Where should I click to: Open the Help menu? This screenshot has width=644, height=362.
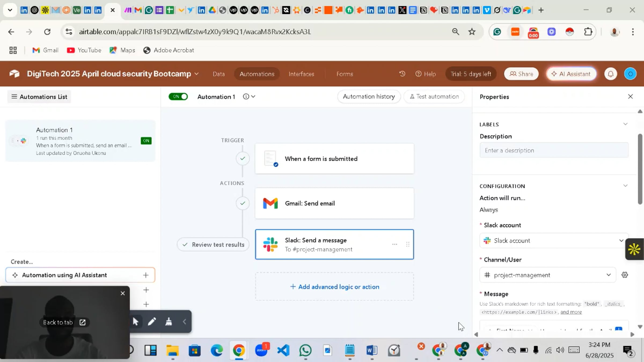[x=426, y=74]
